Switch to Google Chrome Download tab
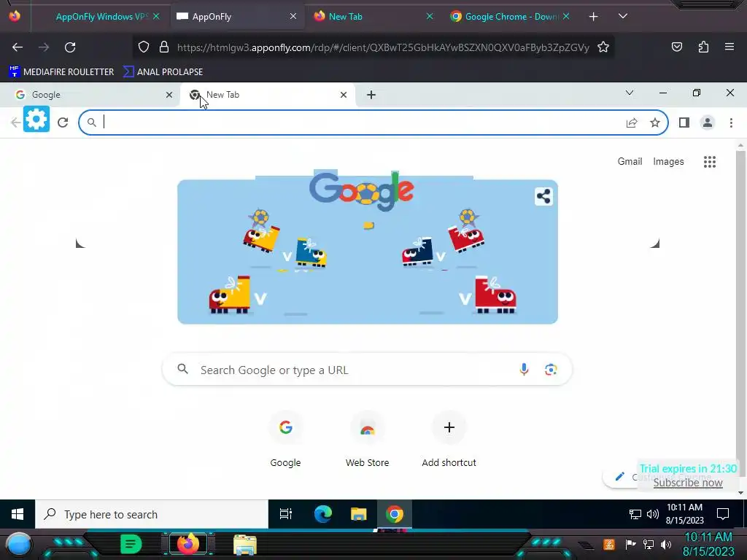 [x=508, y=17]
